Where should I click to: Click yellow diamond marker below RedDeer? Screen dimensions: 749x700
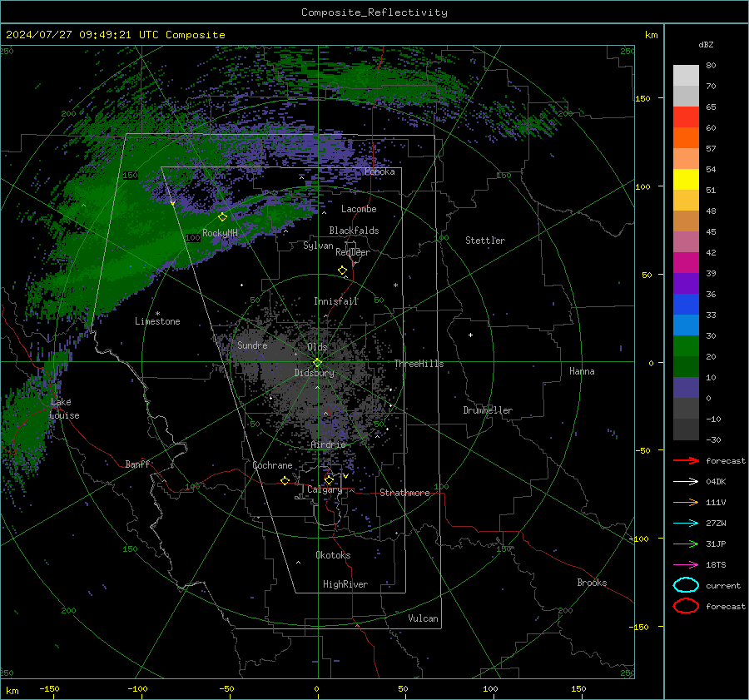342,271
